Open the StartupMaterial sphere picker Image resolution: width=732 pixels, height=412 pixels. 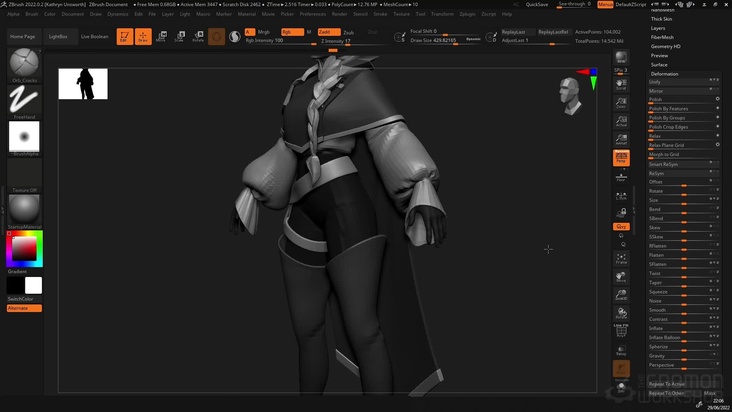24,211
